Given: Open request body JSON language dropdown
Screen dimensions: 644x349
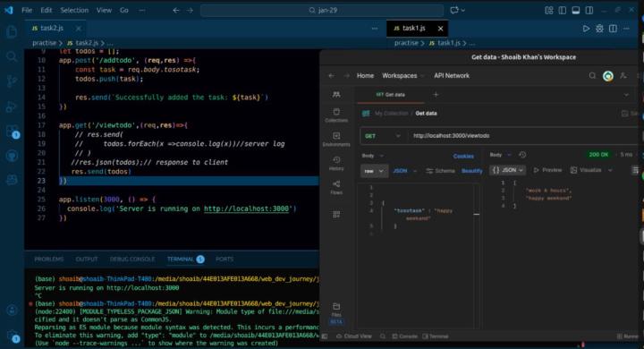Looking at the screenshot, I should point(404,171).
